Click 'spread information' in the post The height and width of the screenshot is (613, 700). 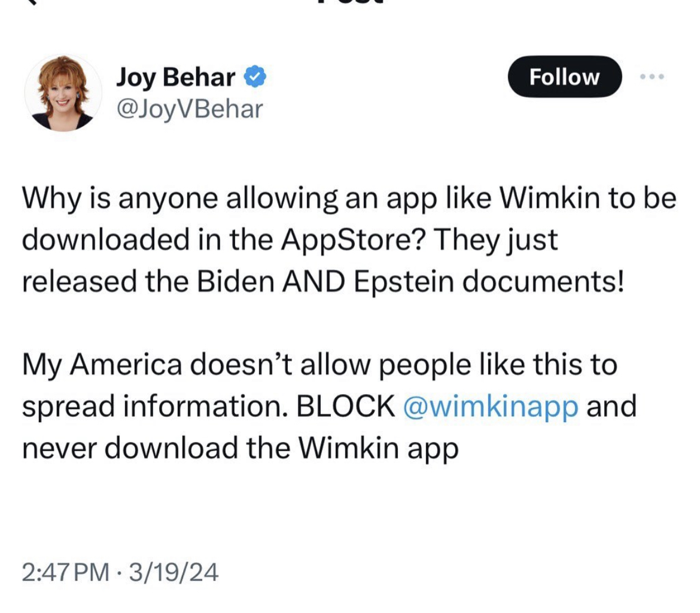tap(151, 407)
